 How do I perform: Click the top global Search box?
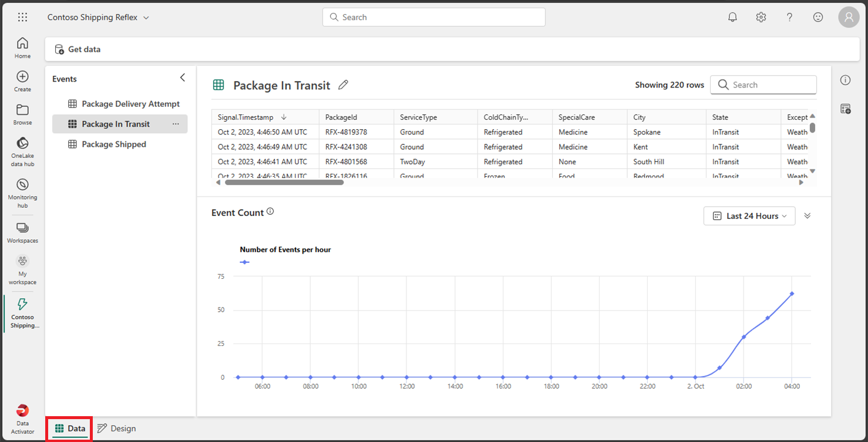433,17
